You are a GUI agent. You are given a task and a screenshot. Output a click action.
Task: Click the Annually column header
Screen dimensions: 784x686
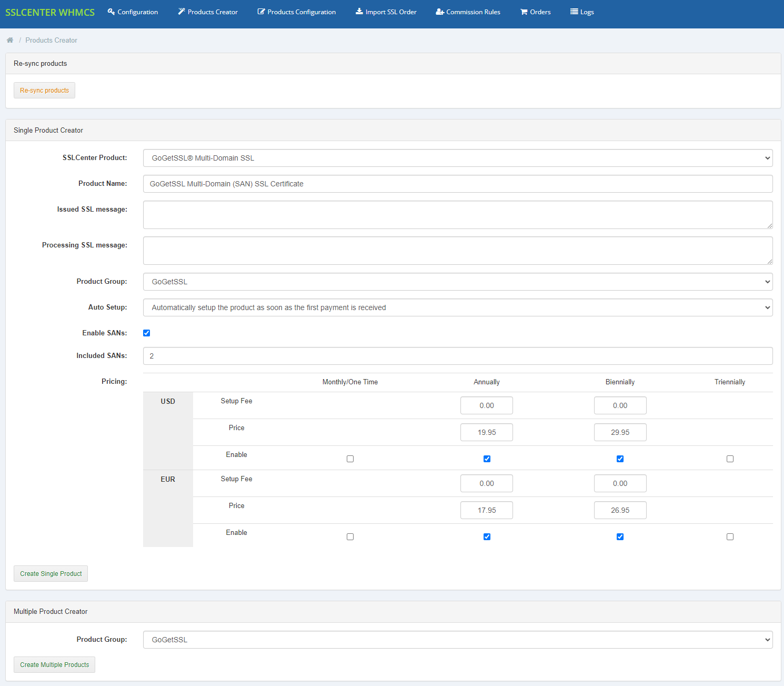click(x=487, y=382)
